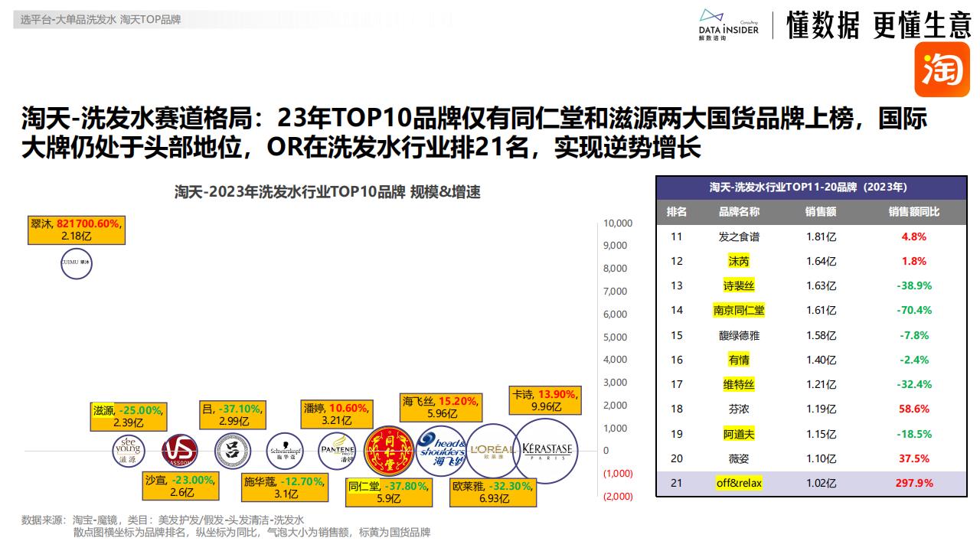Click the Kérastase logo bubble

coord(545,451)
